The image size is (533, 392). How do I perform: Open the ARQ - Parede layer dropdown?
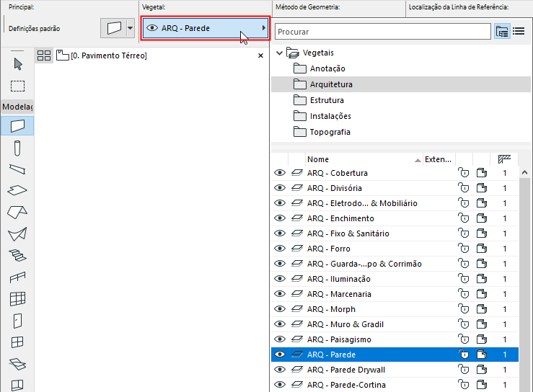206,28
